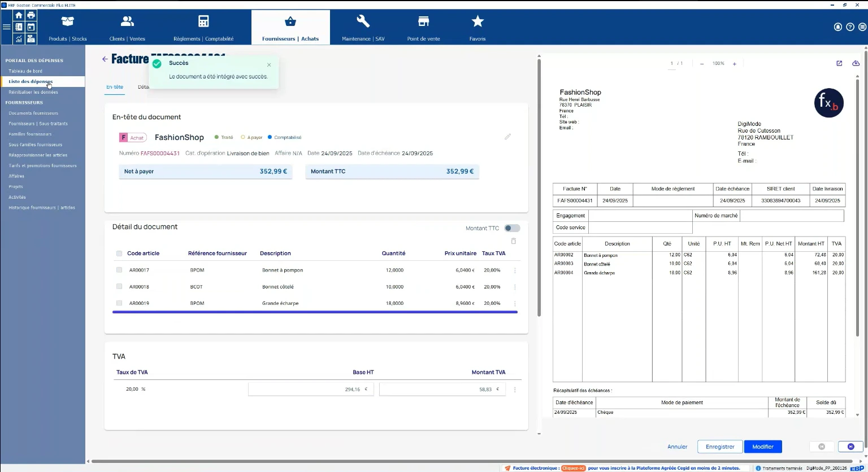The image size is (868, 472).
Task: Open the options menu next to the TVA line
Action: 515,389
